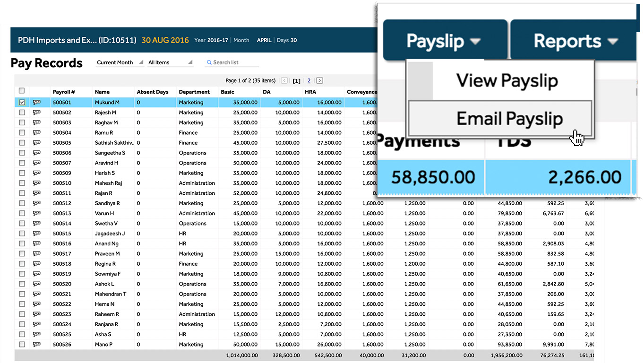644x364 pixels.
Task: Check the box for Asha S
Action: click(x=22, y=334)
